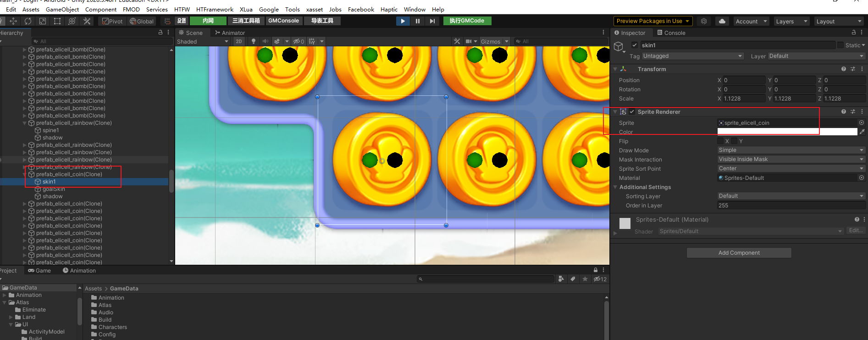868x340 pixels.
Task: Toggle Global handle rotation
Action: click(x=142, y=21)
